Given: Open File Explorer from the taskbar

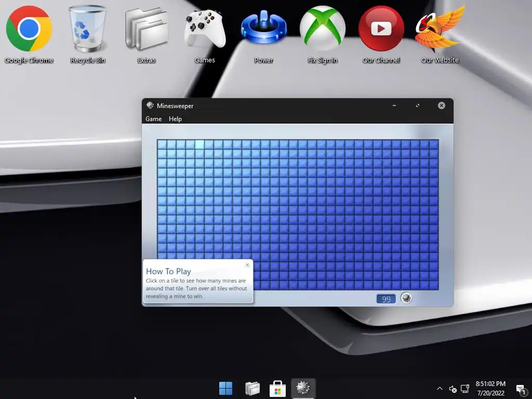Looking at the screenshot, I should (252, 388).
